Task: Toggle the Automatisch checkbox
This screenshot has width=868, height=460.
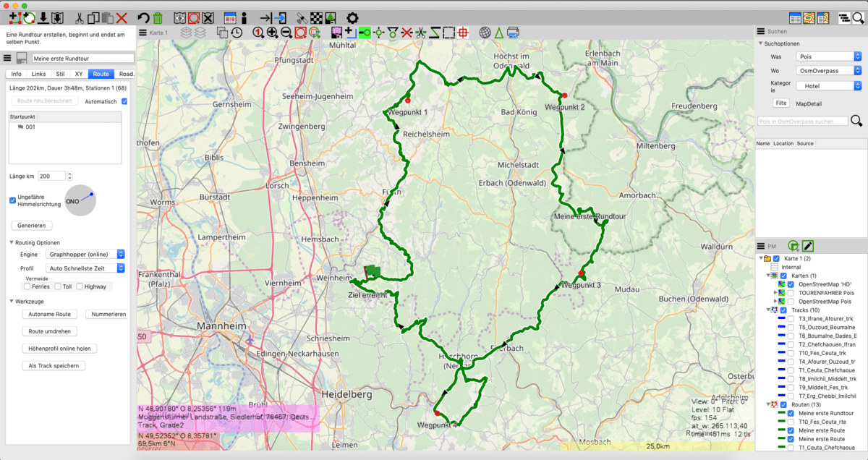Action: click(x=124, y=101)
